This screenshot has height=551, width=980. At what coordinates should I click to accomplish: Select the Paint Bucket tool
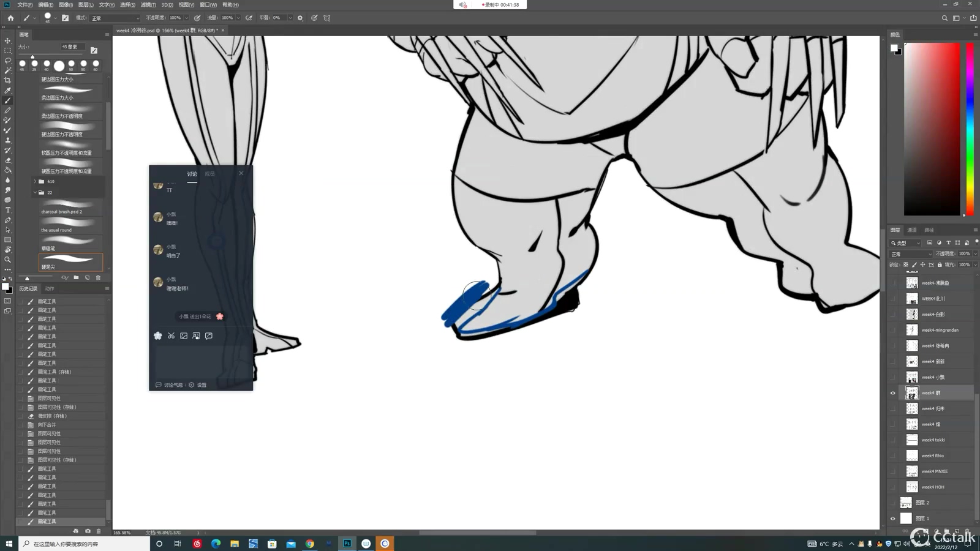click(x=8, y=170)
